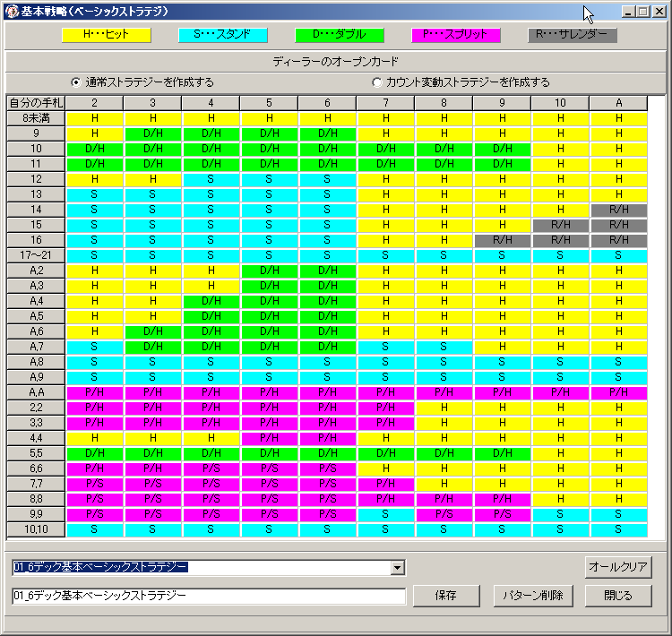Select the yellow H ヒット legend swatch
The image size is (672, 636).
pyautogui.click(x=107, y=35)
